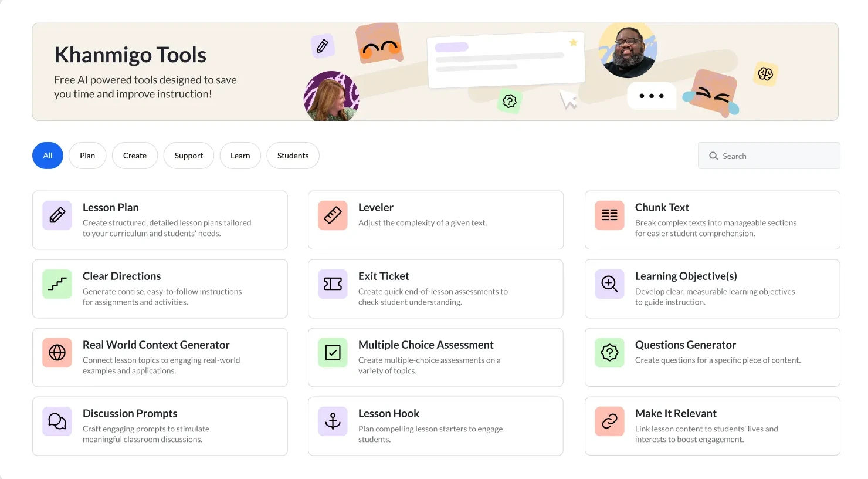
Task: Show the Learn category tools
Action: (x=240, y=156)
